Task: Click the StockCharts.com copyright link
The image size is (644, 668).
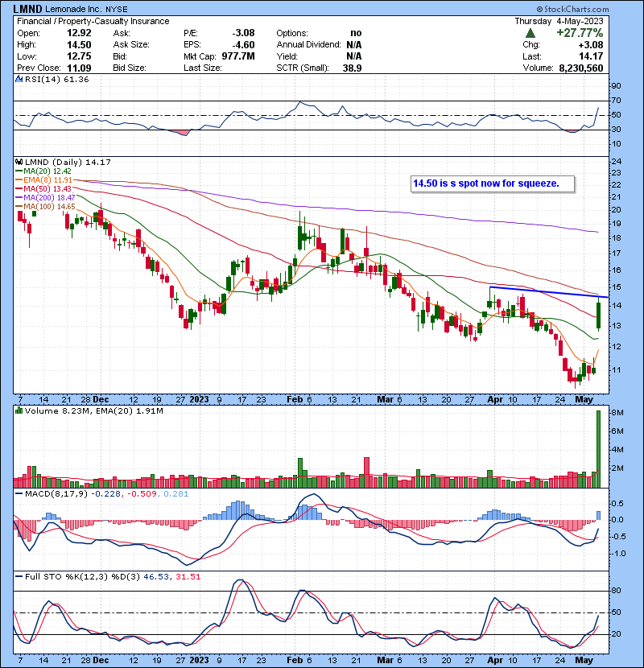Action: (572, 9)
